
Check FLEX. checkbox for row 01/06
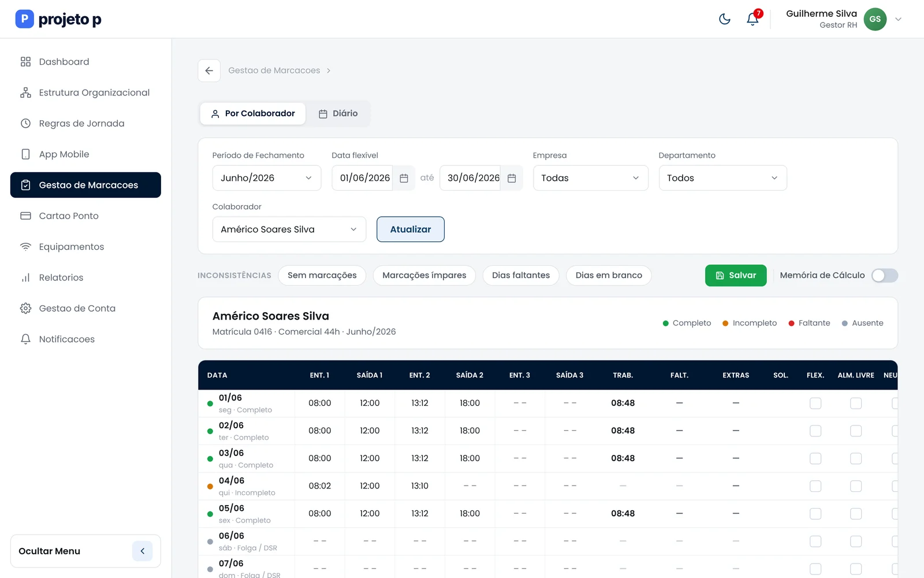click(x=815, y=403)
